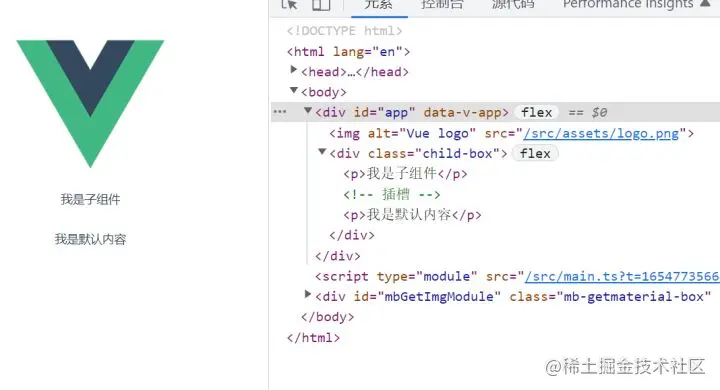Screen dimensions: 720x390
Task: Select the html lang="en" node
Action: click(x=348, y=51)
